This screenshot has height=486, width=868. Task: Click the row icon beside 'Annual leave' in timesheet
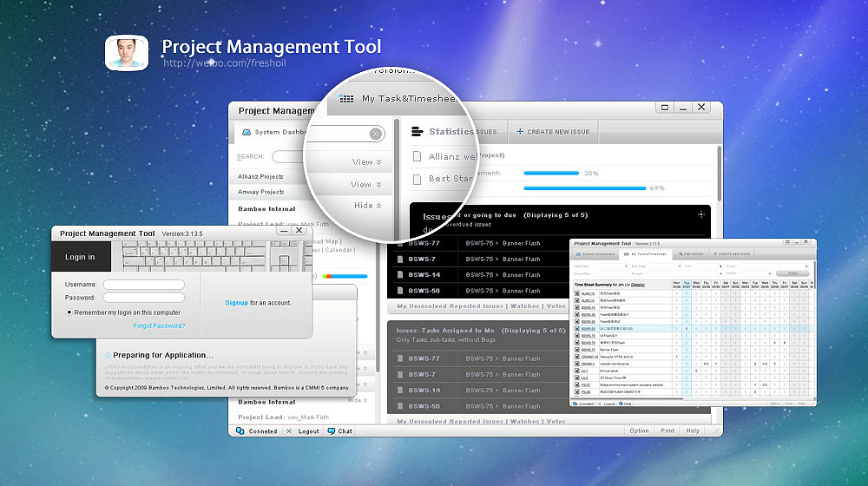tap(577, 371)
